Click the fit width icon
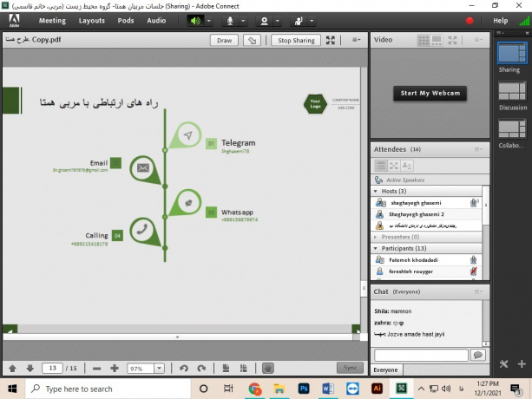This screenshot has width=532, height=399. [x=243, y=368]
